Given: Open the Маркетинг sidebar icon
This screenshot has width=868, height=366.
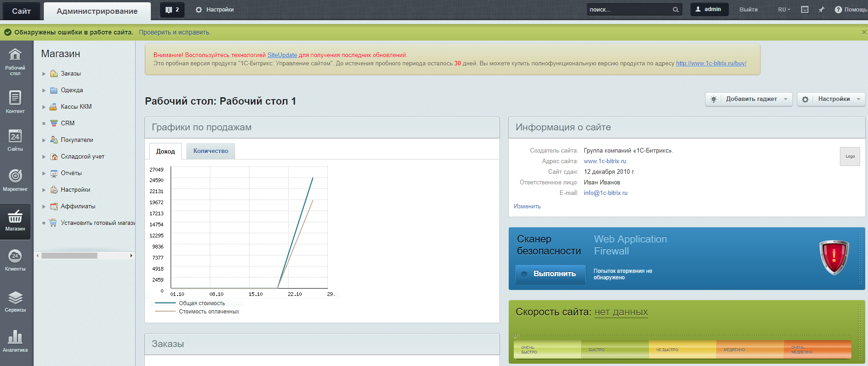Looking at the screenshot, I should point(15,180).
